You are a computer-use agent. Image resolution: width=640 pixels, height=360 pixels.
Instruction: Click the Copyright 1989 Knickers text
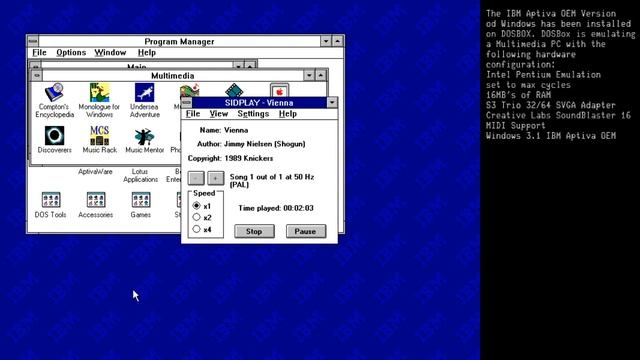(x=231, y=158)
